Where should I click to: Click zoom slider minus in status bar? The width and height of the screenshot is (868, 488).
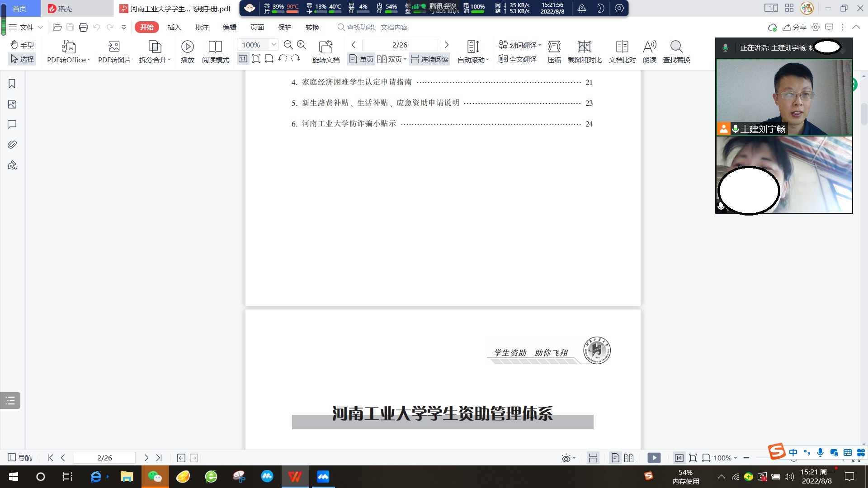tap(746, 458)
